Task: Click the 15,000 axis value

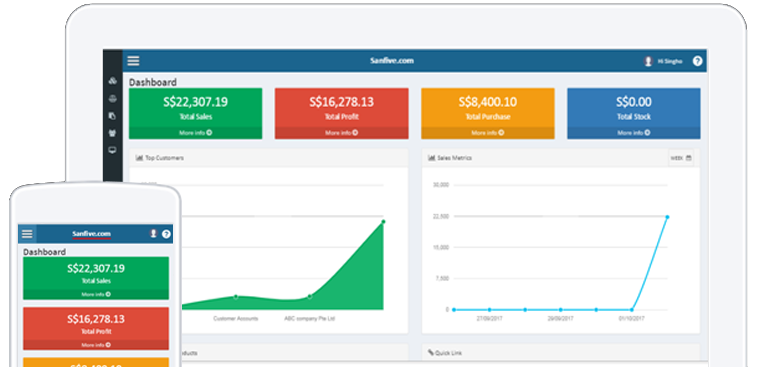Action: (x=441, y=248)
